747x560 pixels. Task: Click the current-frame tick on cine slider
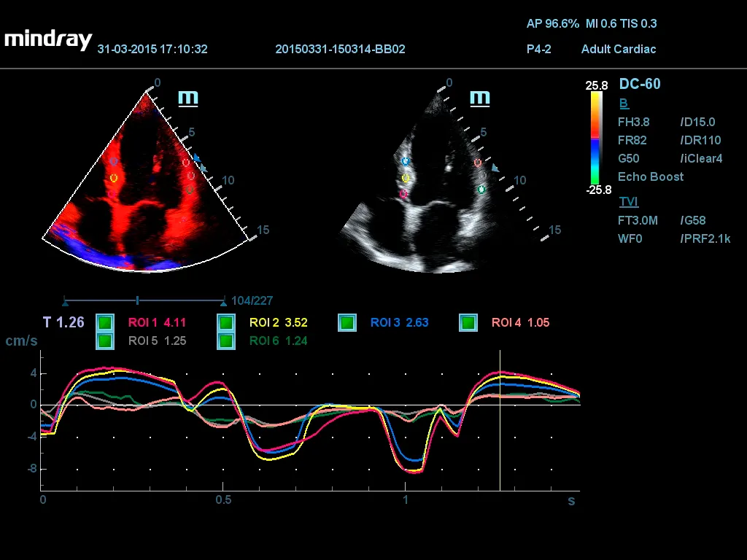tap(137, 300)
